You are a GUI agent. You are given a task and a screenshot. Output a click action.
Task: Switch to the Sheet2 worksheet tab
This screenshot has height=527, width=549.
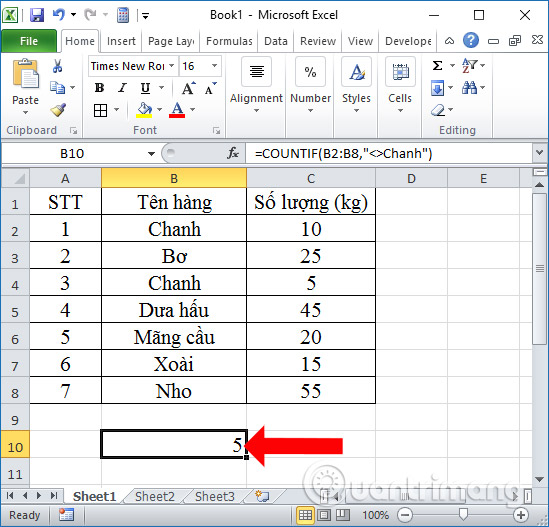click(x=155, y=496)
